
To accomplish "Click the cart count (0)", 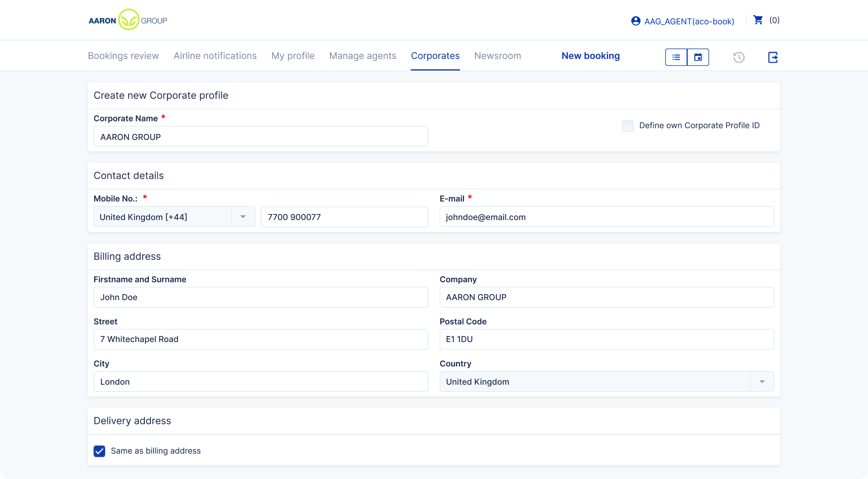I will click(774, 20).
